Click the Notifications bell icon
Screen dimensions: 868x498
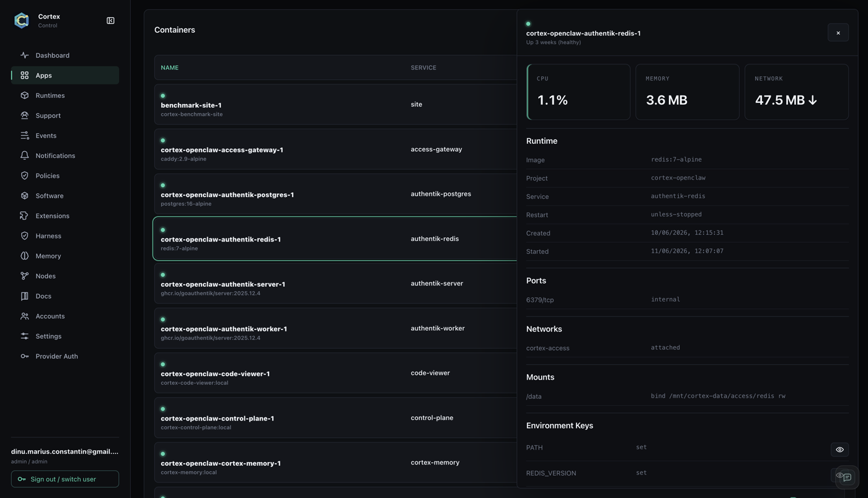tap(25, 155)
